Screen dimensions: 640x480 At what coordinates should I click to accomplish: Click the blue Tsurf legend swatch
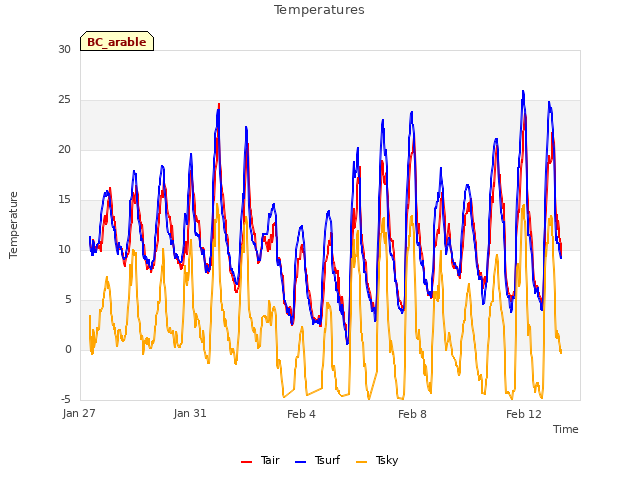click(x=300, y=462)
